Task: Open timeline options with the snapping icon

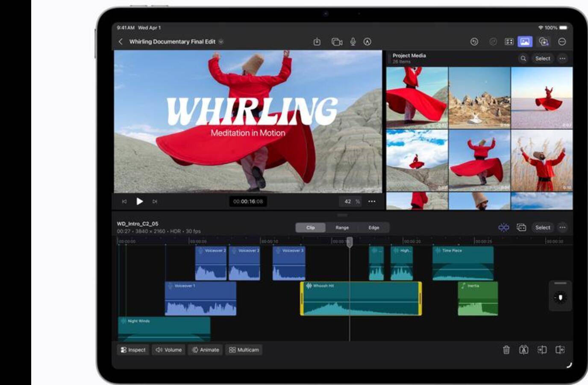Action: (503, 228)
